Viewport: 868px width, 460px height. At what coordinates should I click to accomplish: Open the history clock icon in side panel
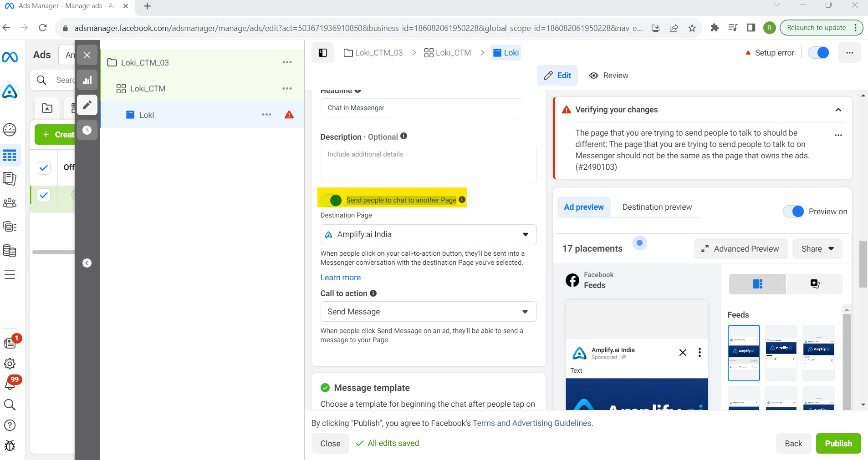(87, 130)
